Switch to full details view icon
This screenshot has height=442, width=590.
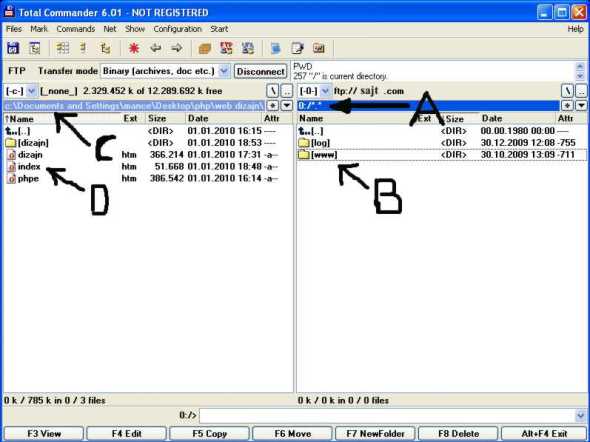[x=83, y=48]
